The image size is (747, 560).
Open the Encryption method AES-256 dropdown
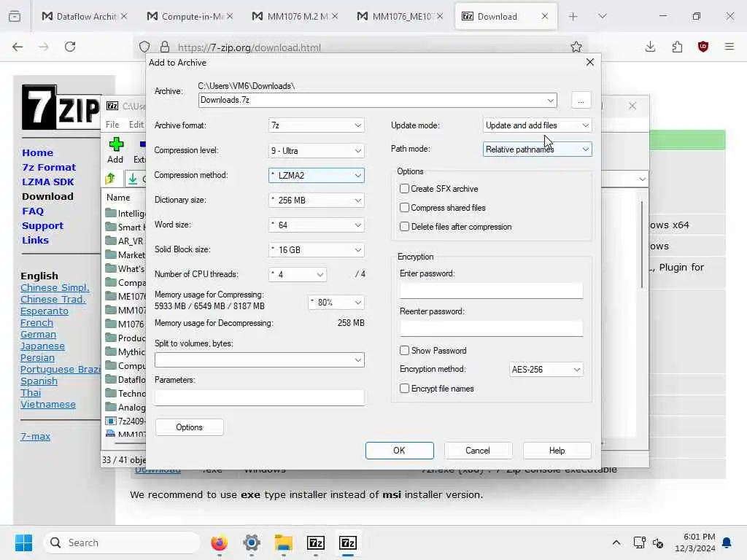(546, 370)
